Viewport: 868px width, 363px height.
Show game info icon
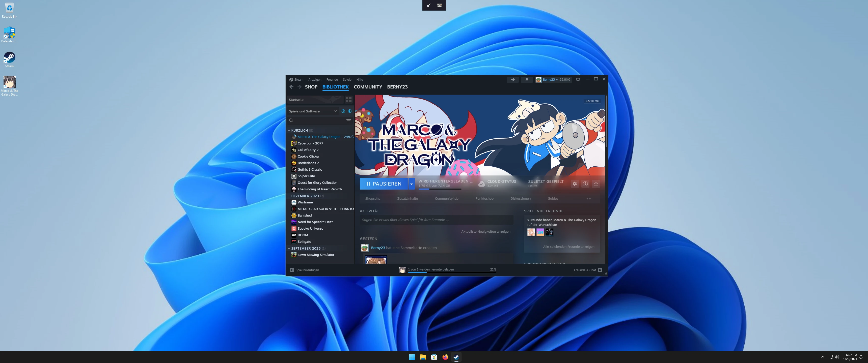(585, 184)
